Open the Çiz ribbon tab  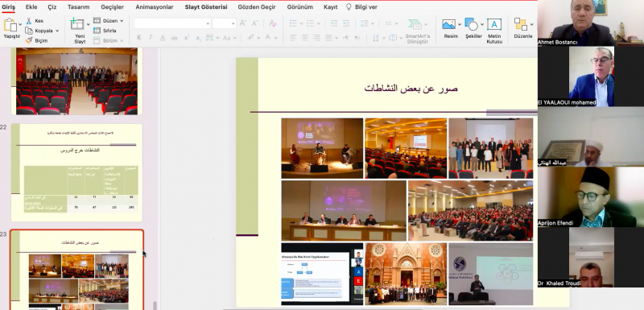(52, 7)
